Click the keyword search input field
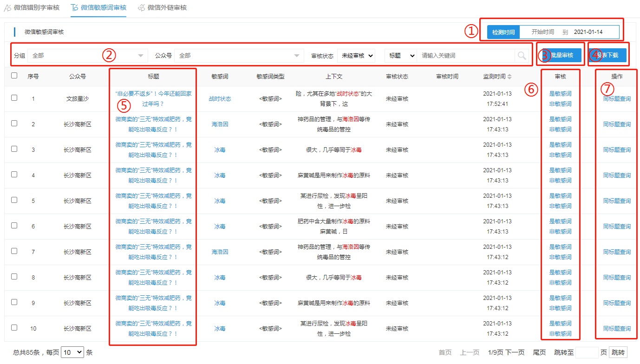640x364 pixels. [465, 56]
